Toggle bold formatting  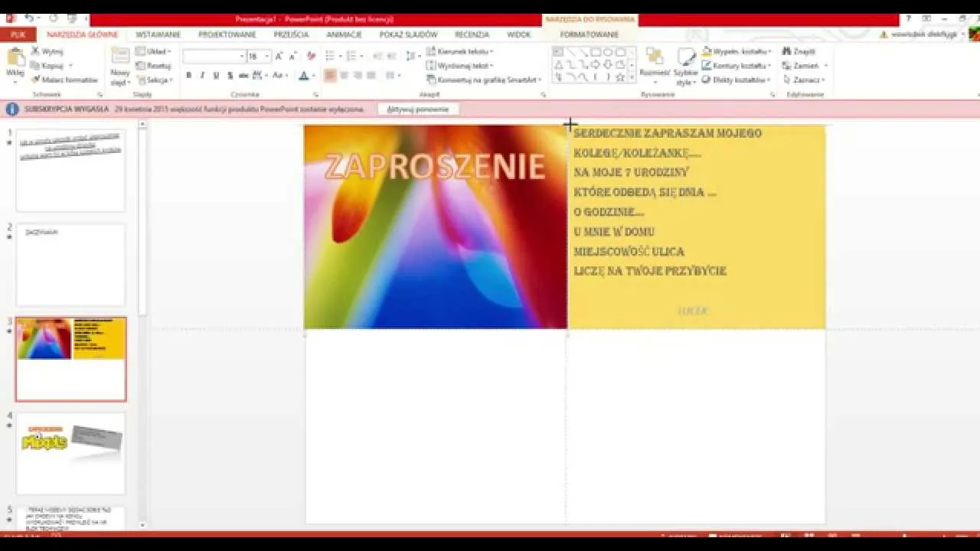pos(189,75)
